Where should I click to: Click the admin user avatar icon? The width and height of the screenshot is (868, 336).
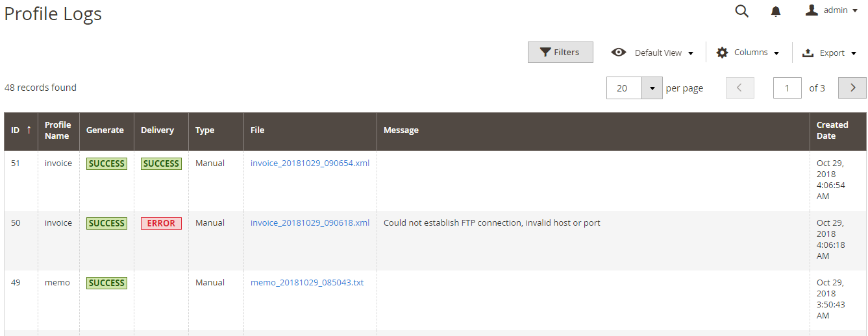812,10
